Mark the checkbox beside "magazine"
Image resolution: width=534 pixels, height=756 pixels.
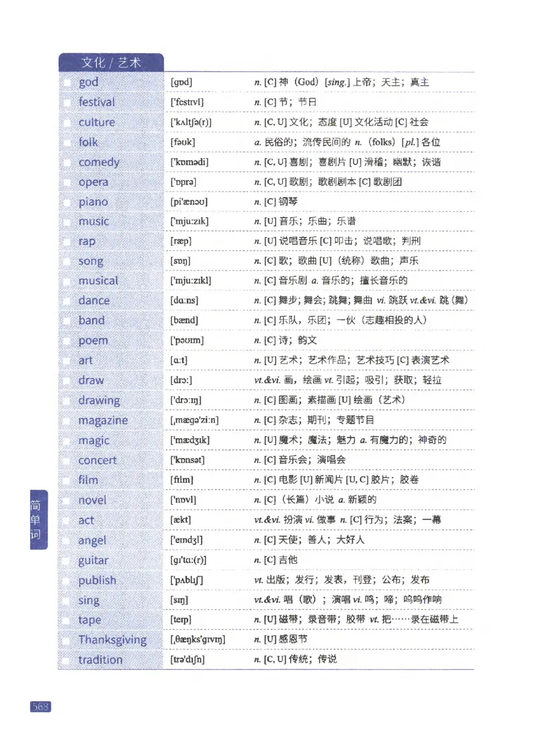(67, 420)
